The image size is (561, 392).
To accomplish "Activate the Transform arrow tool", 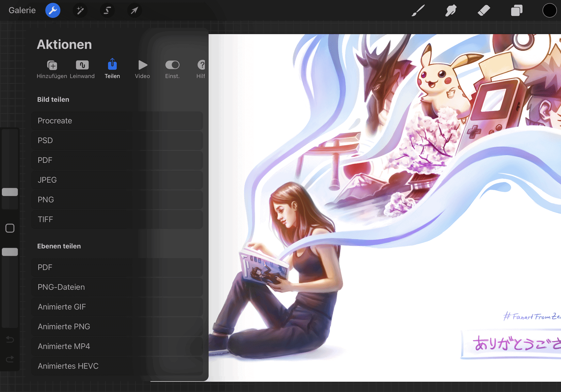I will coord(134,10).
